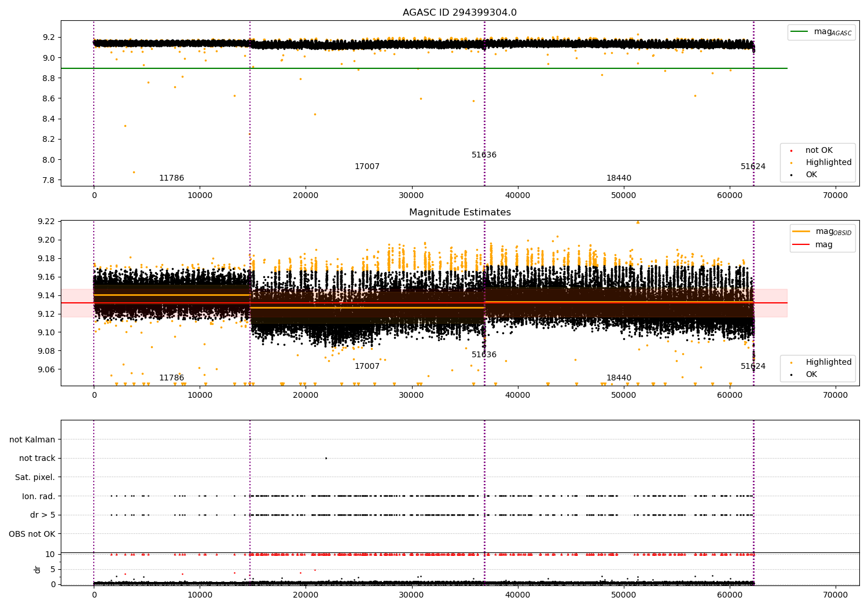This screenshot has width=868, height=608.
Task: Click obsid label 51624 in Magnitude Estimates plot
Action: pyautogui.click(x=753, y=367)
